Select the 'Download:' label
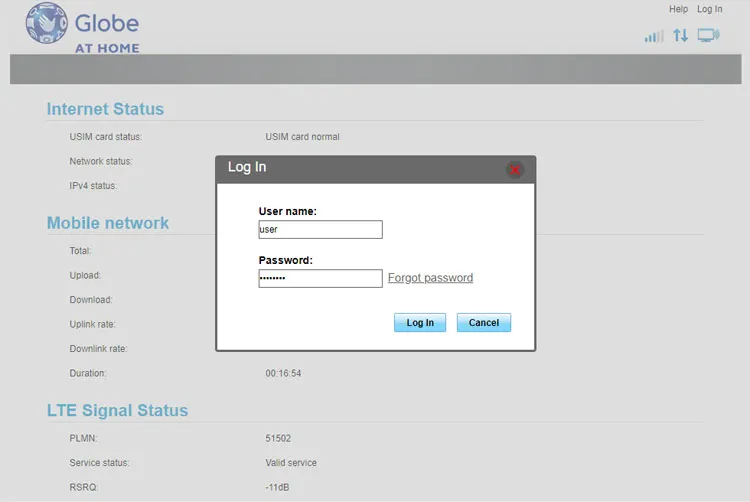750x502 pixels. click(91, 300)
